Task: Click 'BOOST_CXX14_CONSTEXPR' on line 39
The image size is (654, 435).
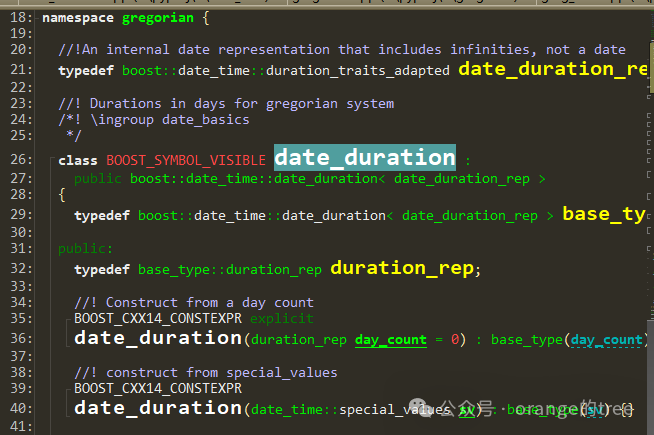Action: (x=158, y=389)
